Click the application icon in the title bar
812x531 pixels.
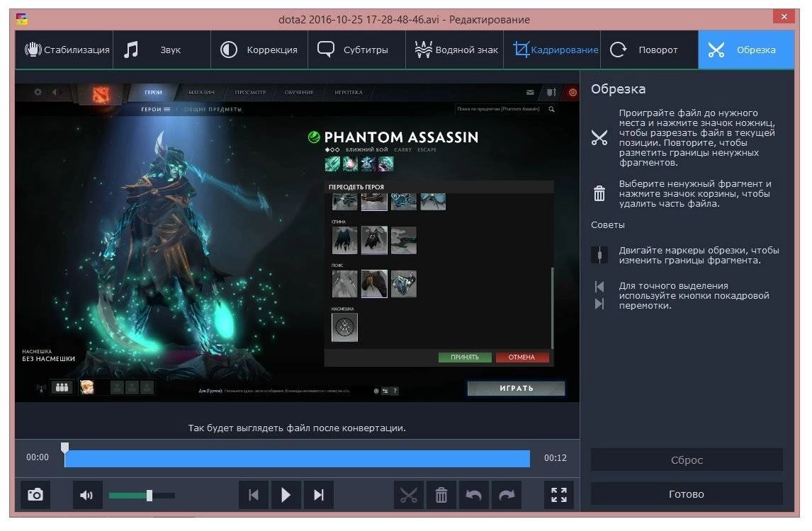(x=22, y=20)
